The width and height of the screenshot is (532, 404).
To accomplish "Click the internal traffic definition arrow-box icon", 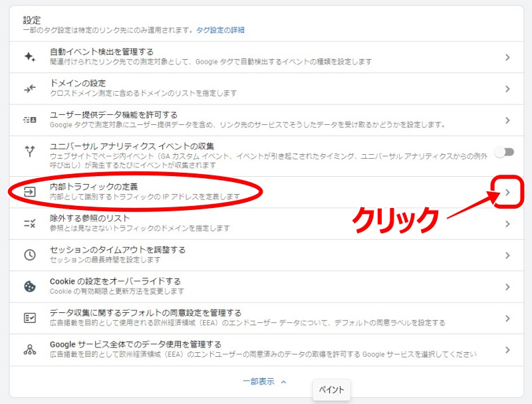I will (30, 192).
